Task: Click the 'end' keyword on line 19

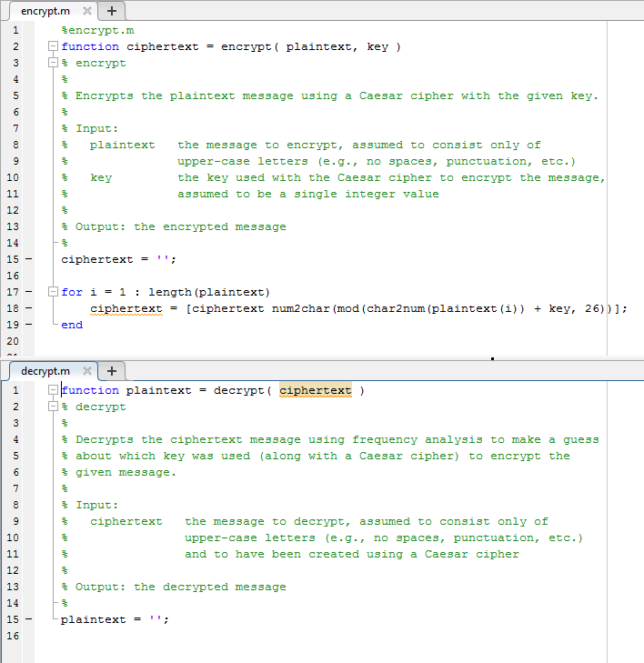Action: point(72,325)
